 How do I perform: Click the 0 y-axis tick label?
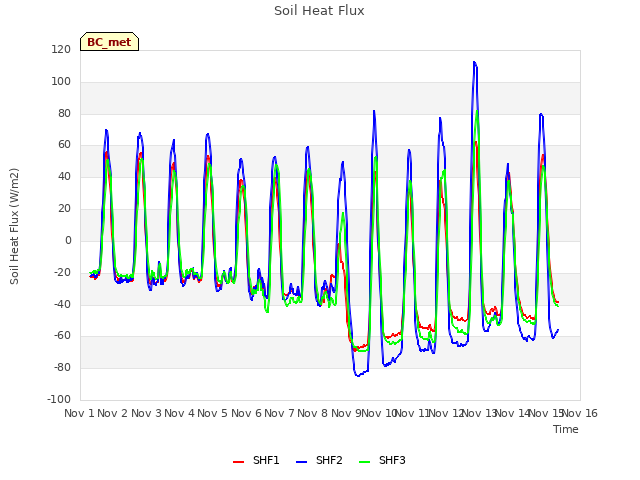point(68,241)
